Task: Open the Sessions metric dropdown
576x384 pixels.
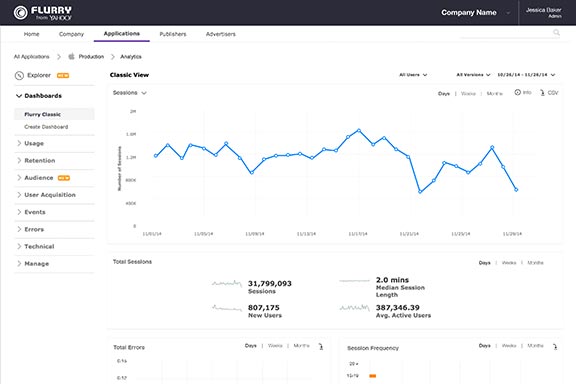Action: click(130, 93)
